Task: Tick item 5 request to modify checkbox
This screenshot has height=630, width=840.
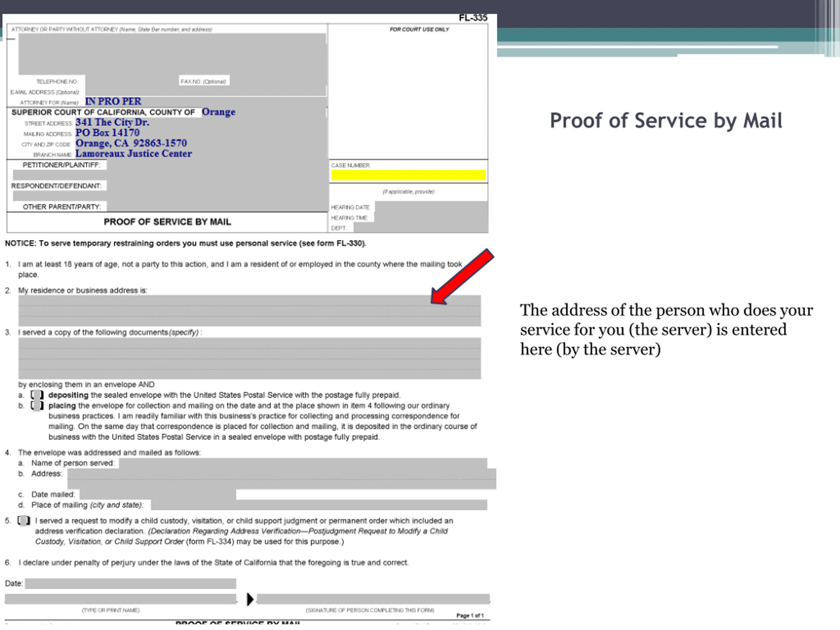Action: 24,521
